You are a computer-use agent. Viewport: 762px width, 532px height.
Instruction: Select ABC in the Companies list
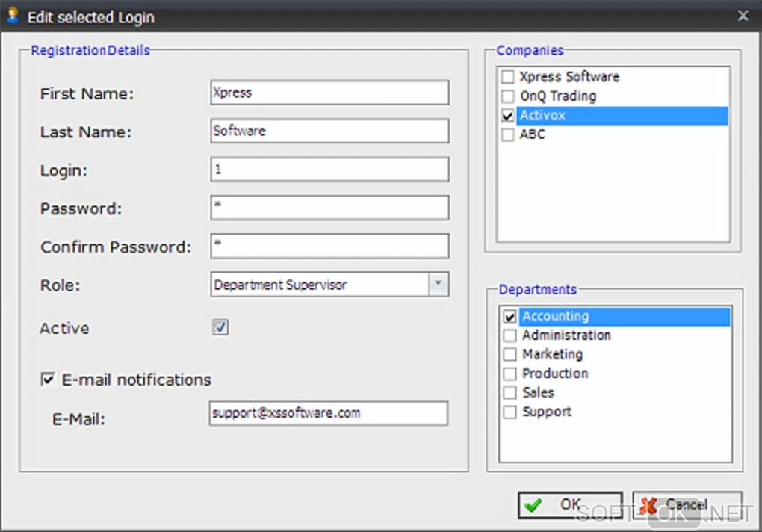533,134
